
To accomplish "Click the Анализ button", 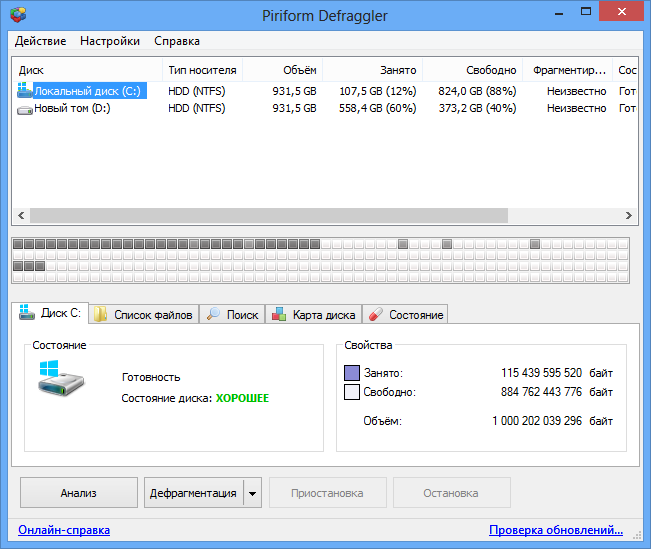I will click(79, 493).
